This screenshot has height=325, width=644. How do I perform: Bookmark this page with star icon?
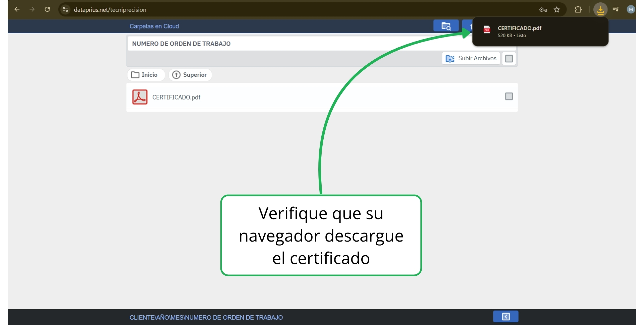(x=557, y=10)
